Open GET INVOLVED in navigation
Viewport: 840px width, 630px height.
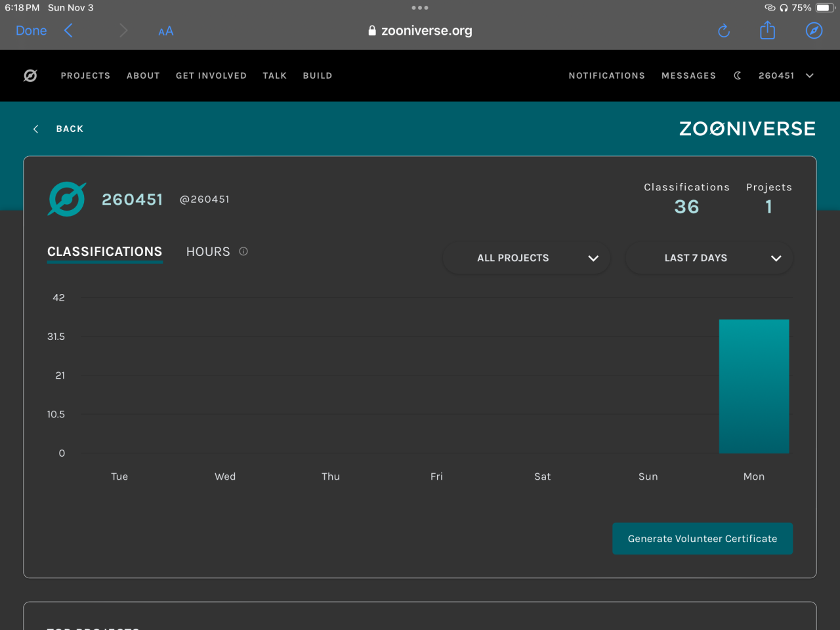pyautogui.click(x=211, y=75)
